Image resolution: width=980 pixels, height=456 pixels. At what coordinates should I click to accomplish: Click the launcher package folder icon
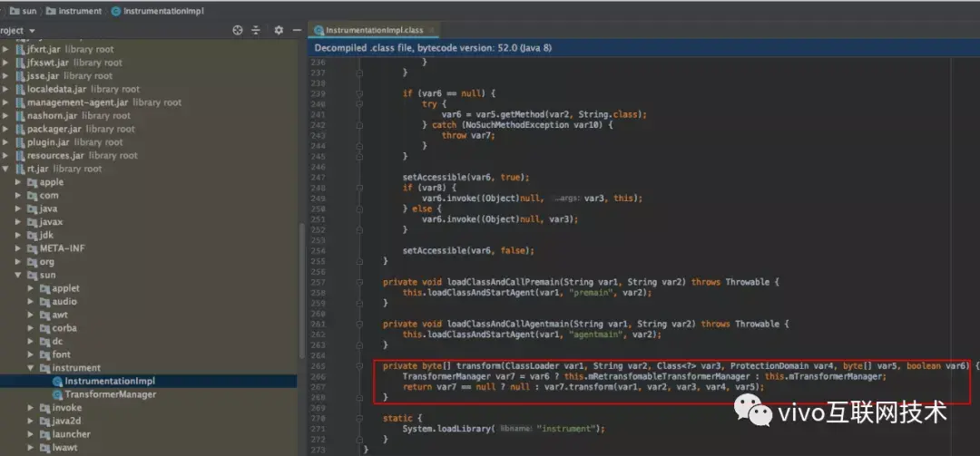(44, 434)
